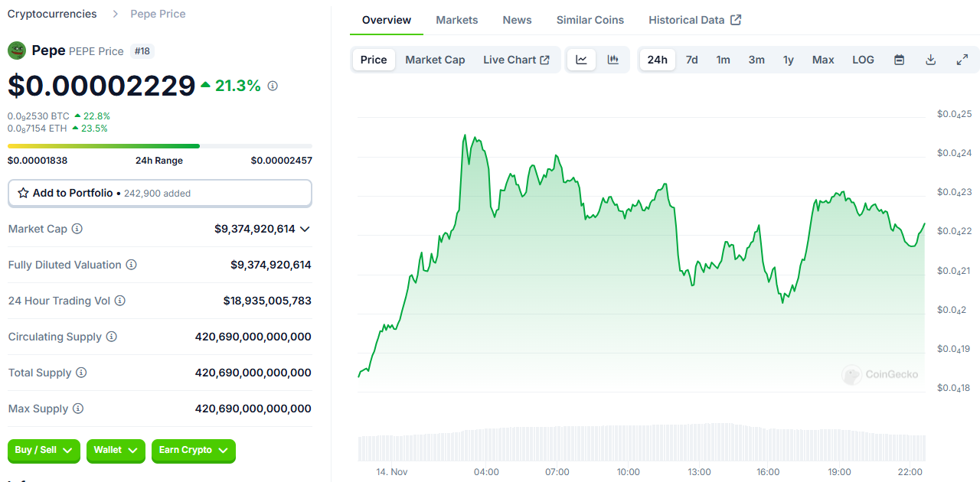Click the 242,900 added text
Screen dimensions: 980x482
(x=156, y=194)
